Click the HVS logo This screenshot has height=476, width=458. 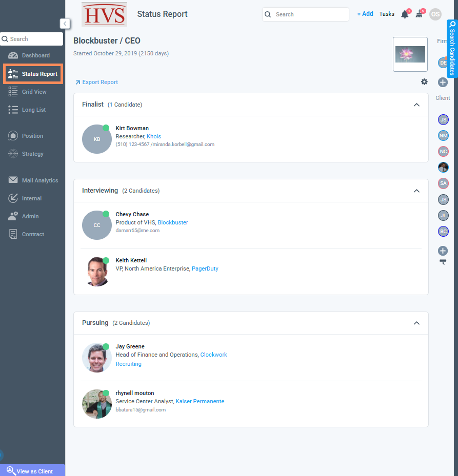(x=104, y=14)
